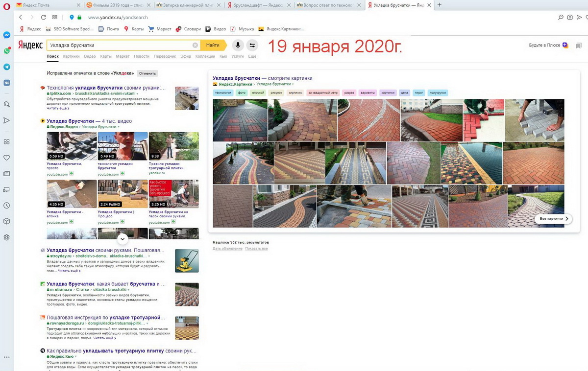
Task: Open VK from the Opera sidebar
Action: click(7, 83)
